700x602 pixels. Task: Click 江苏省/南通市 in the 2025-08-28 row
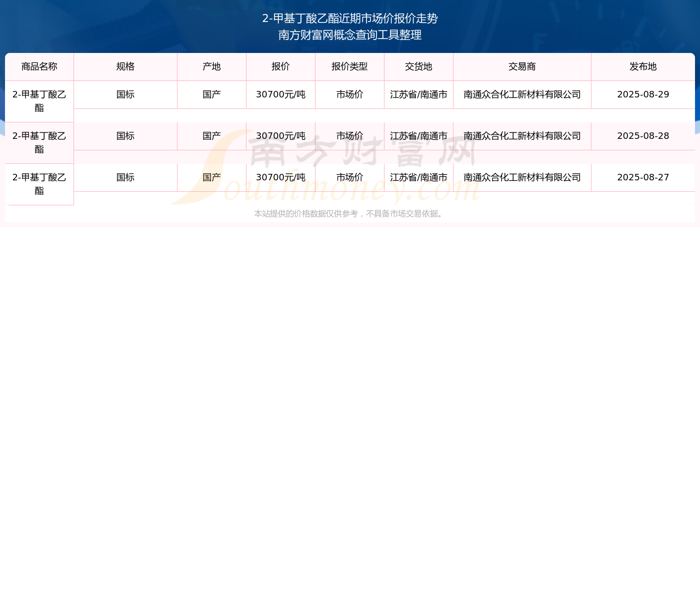pyautogui.click(x=419, y=136)
